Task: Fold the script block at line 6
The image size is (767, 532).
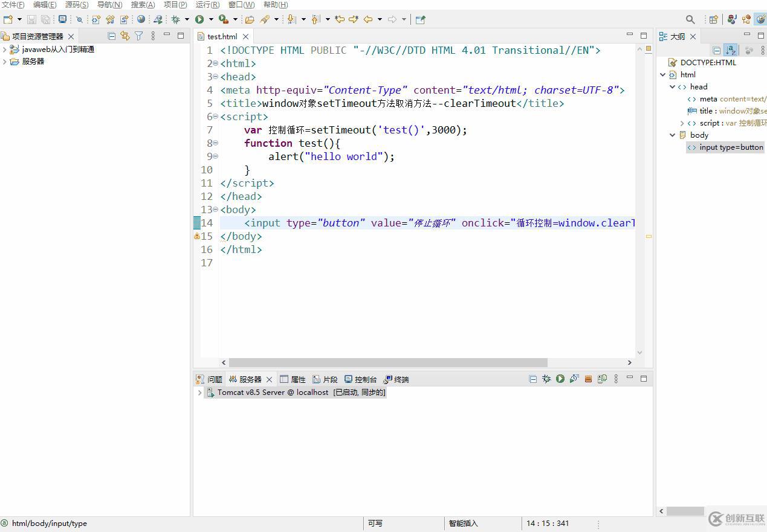Action: (216, 117)
